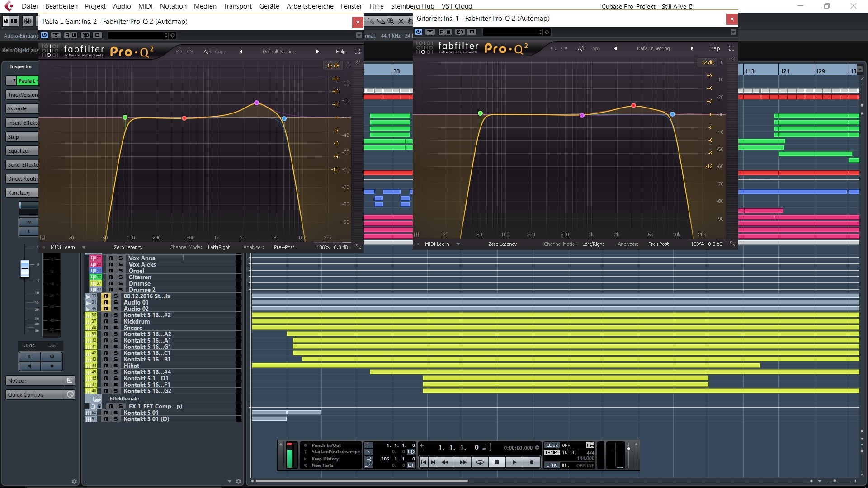The image size is (868, 488).
Task: Click Notizen section icon in Inspector
Action: (70, 381)
